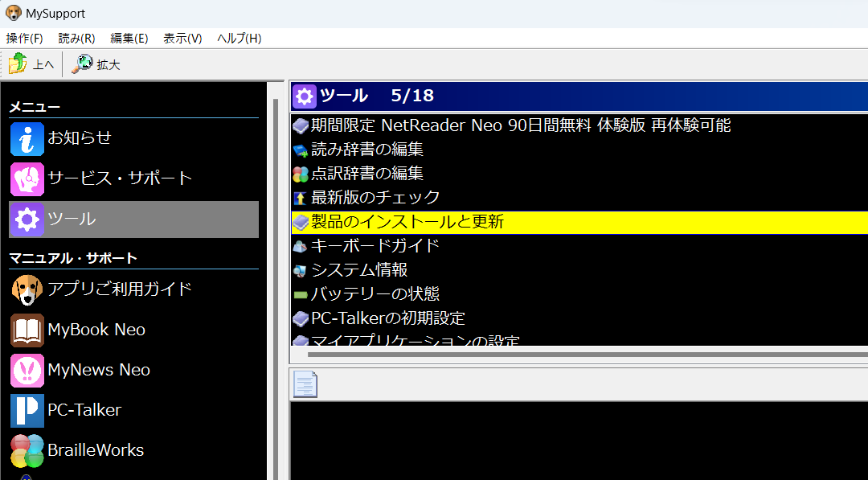Screen dimensions: 868x480
Task: Click the icon beside システム情報
Action: (x=300, y=271)
